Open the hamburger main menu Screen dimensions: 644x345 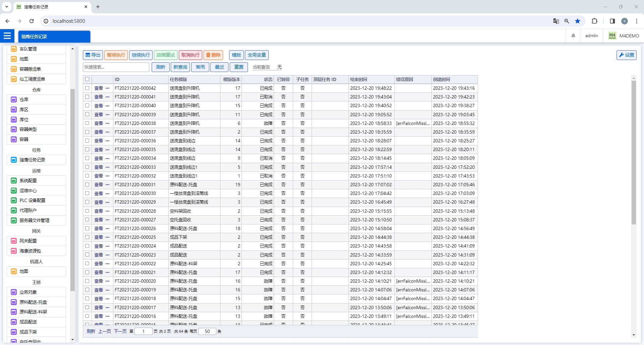tap(7, 36)
